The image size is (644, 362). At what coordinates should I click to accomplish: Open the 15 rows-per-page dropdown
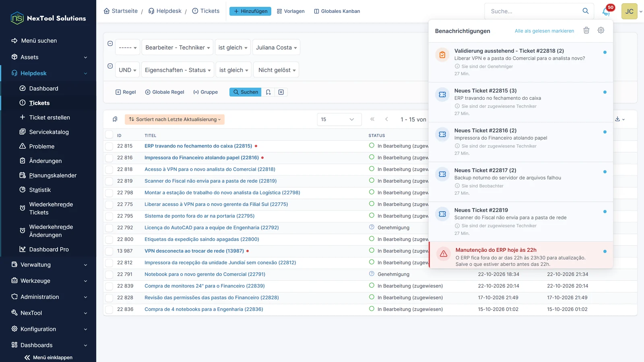339,119
